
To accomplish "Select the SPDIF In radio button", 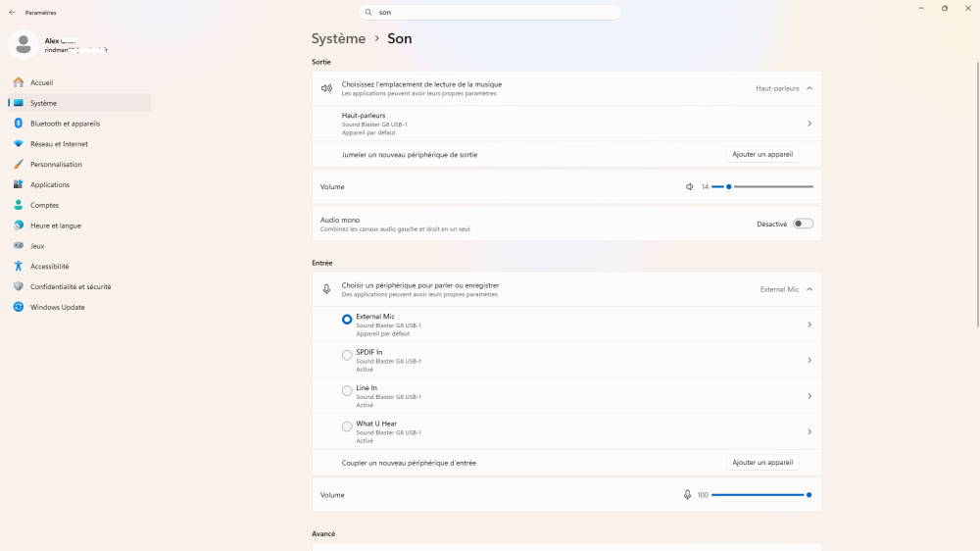I will [347, 355].
